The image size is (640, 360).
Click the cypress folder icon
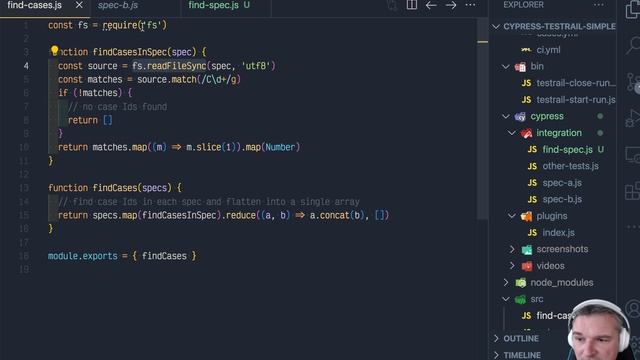(520, 117)
